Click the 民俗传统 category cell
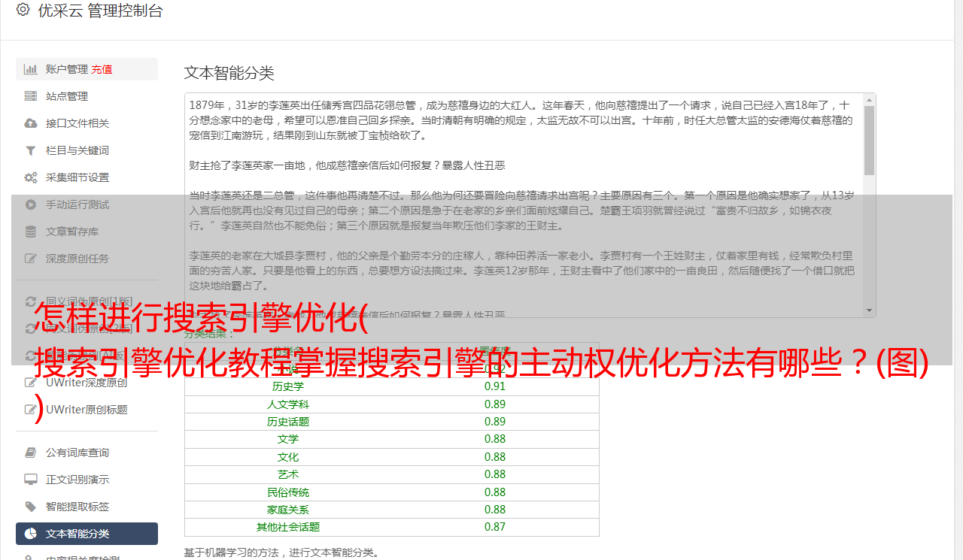 pos(288,492)
